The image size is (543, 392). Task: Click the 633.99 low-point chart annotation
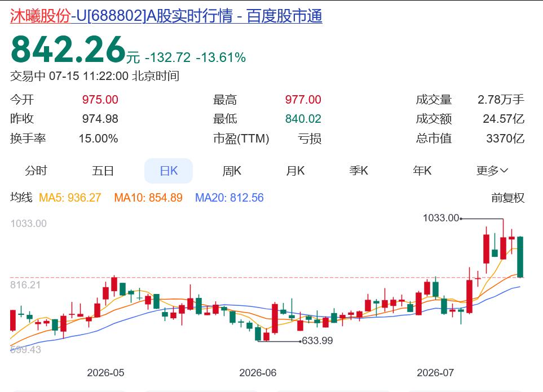pyautogui.click(x=317, y=341)
